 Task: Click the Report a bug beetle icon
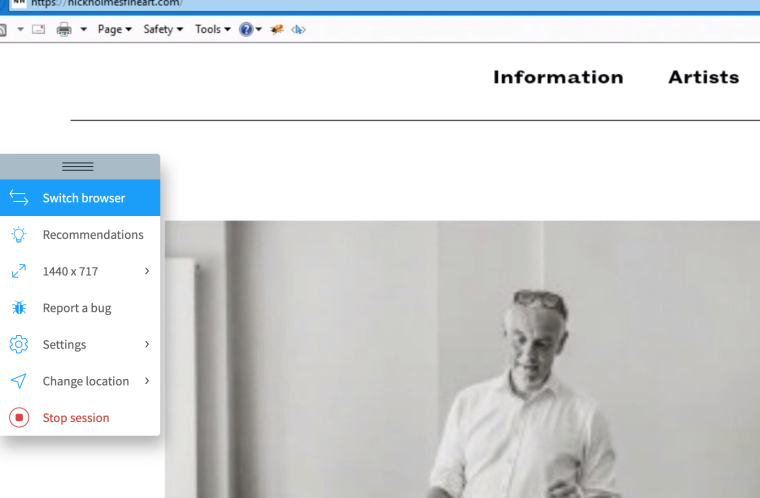point(19,308)
